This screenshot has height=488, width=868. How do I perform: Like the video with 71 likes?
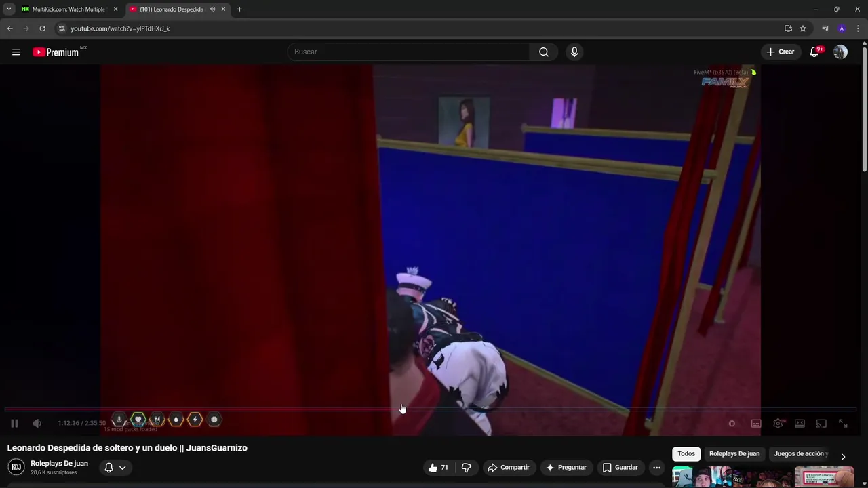[438, 468]
